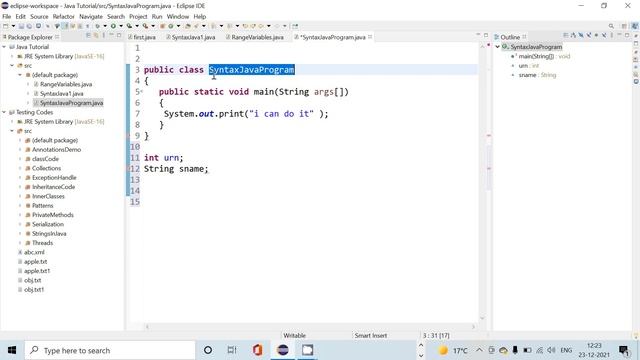The height and width of the screenshot is (360, 640).
Task: Collapse the Testing Codes project
Action: pos(4,112)
